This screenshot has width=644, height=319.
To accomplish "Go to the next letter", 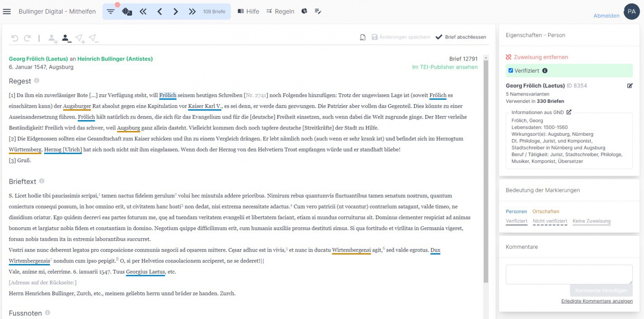I will 176,12.
